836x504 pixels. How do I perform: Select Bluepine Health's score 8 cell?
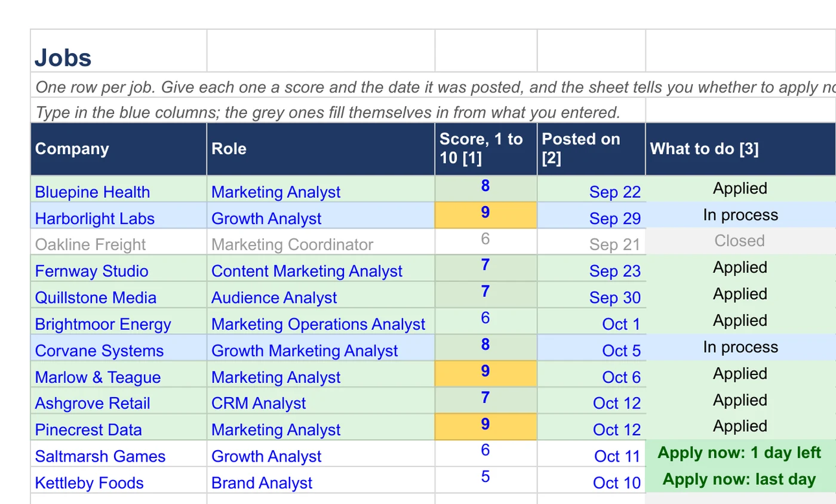pyautogui.click(x=486, y=189)
